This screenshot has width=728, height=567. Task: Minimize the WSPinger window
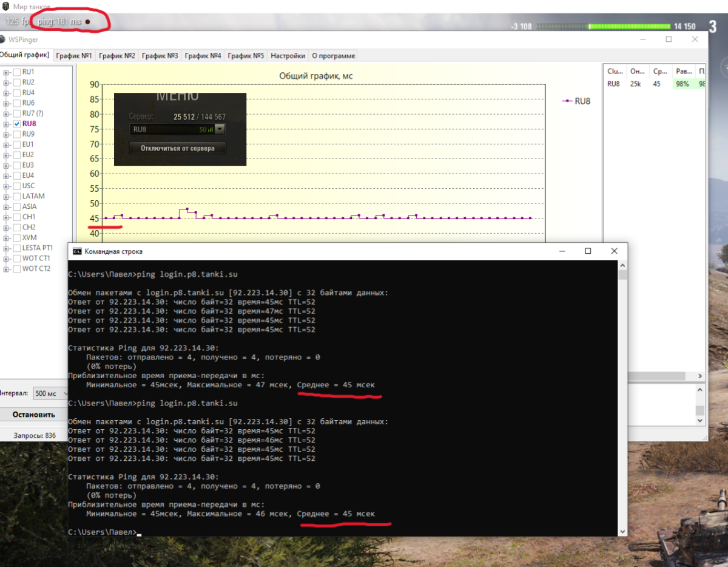(x=642, y=39)
